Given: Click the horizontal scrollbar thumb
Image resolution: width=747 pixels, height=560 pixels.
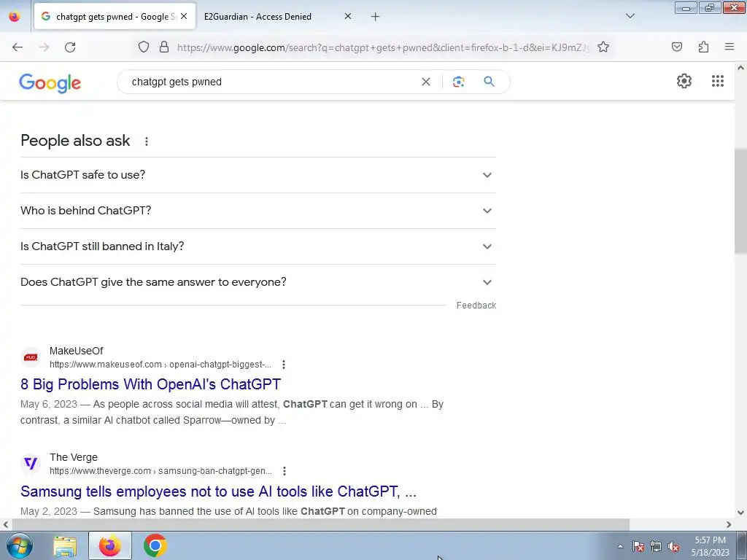Looking at the screenshot, I should coord(320,524).
